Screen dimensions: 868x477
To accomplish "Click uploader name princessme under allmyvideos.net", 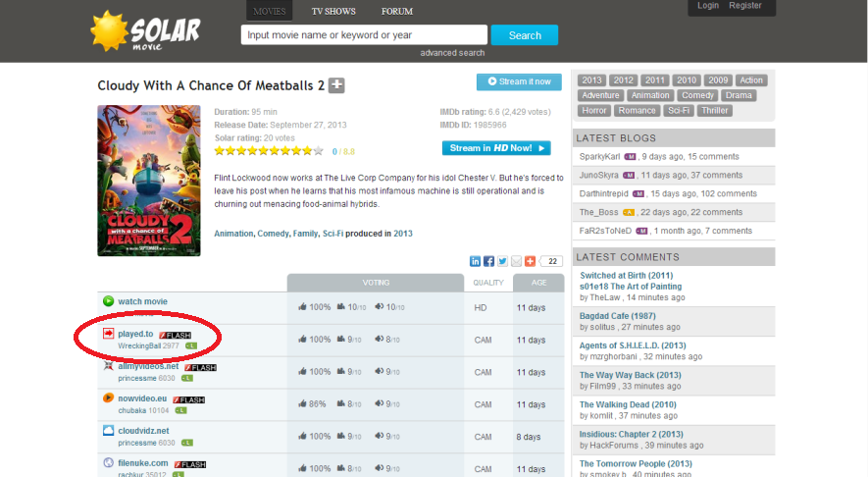I will [136, 378].
